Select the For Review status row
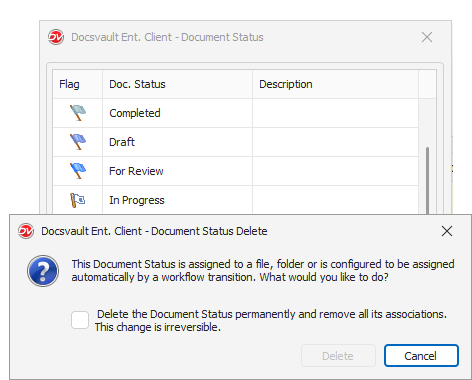472x380 pixels. click(x=235, y=171)
